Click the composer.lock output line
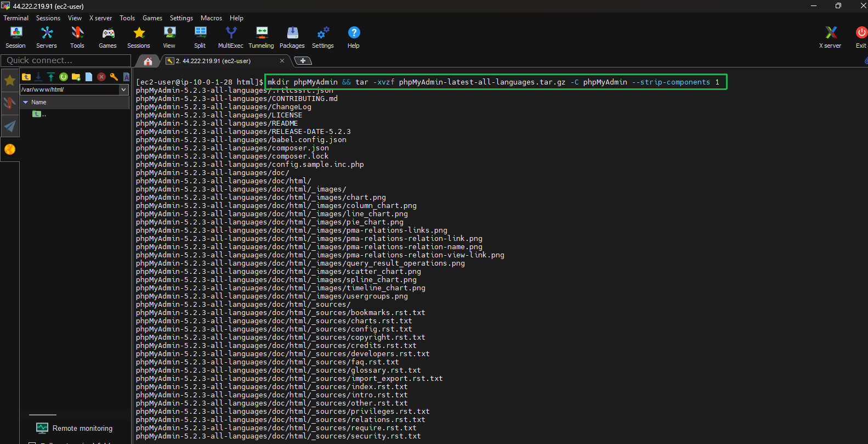 pyautogui.click(x=232, y=156)
